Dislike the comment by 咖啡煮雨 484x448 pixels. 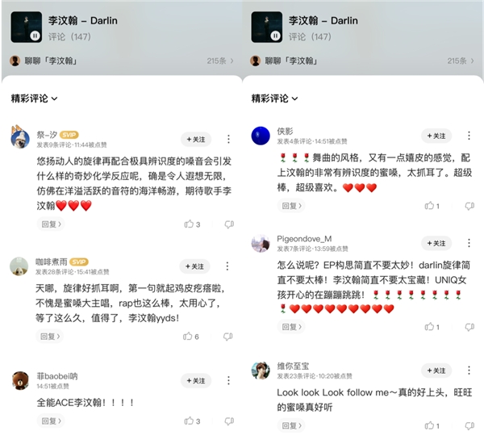click(227, 337)
